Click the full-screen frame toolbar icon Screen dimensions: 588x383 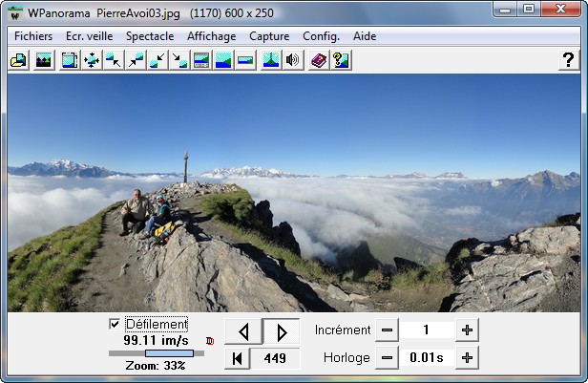point(69,60)
